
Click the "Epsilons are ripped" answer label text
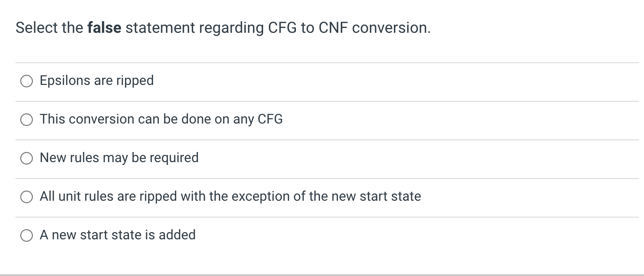97,80
